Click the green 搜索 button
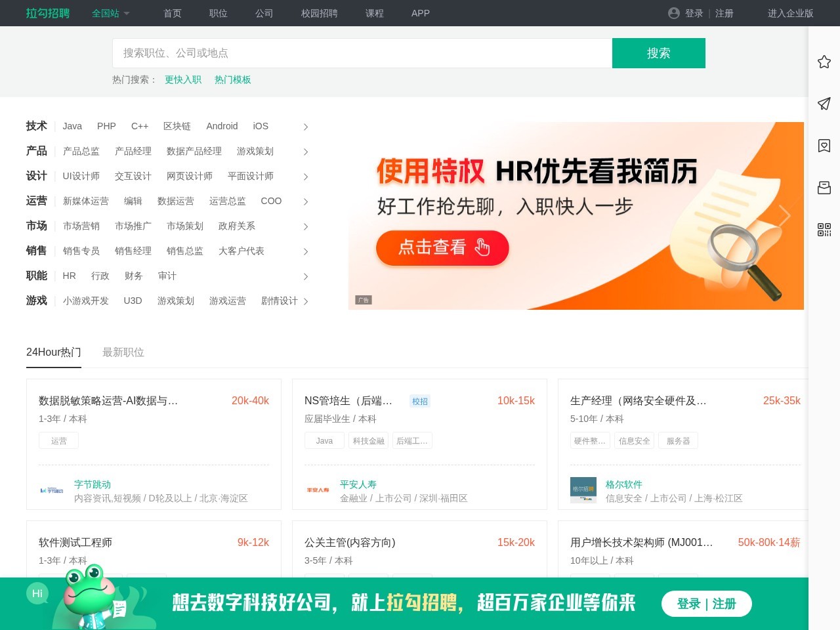This screenshot has height=630, width=840. coord(659,53)
